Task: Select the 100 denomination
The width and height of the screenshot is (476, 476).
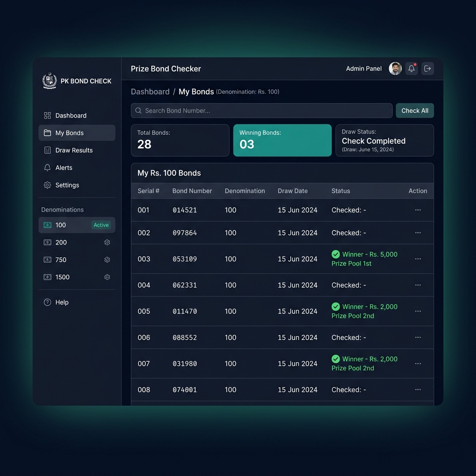Action: (77, 225)
